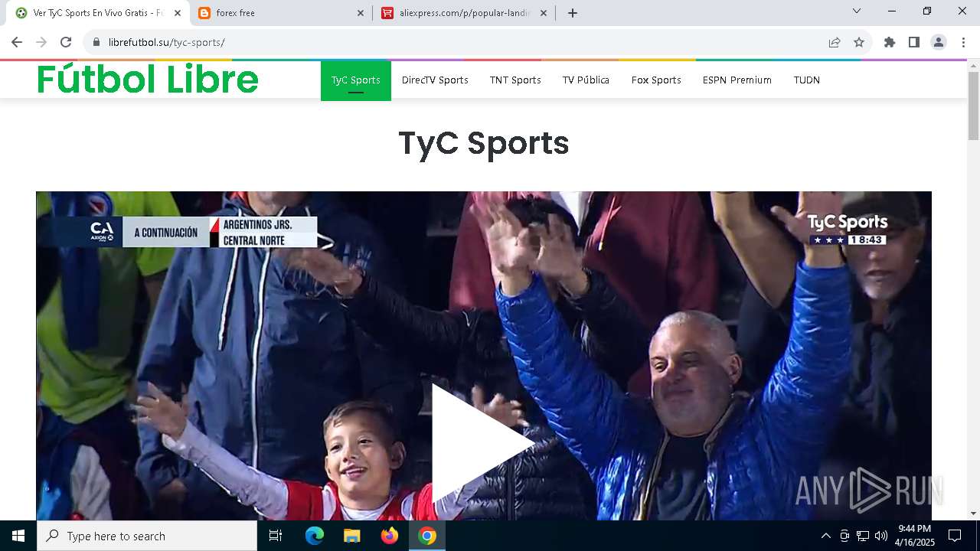Play the TyC Sports video stream
980x551 pixels.
(x=482, y=442)
